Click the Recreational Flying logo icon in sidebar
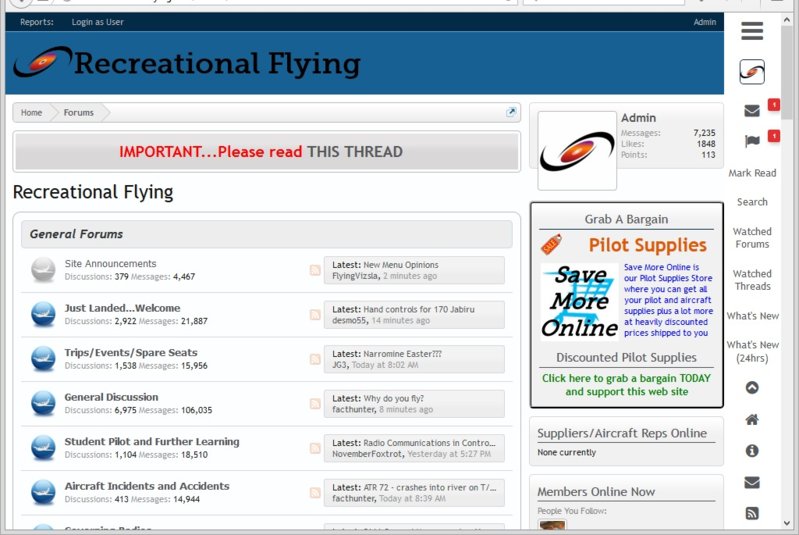The image size is (799, 535). [752, 72]
